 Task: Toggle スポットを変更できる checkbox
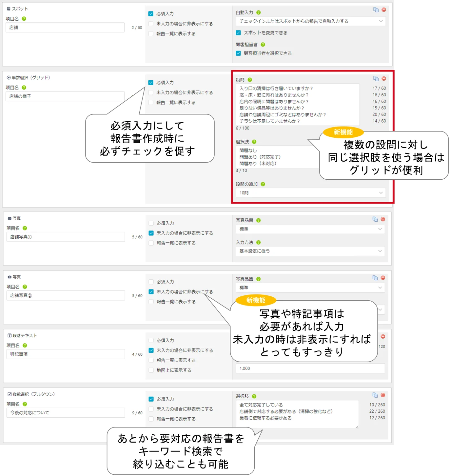point(238,33)
